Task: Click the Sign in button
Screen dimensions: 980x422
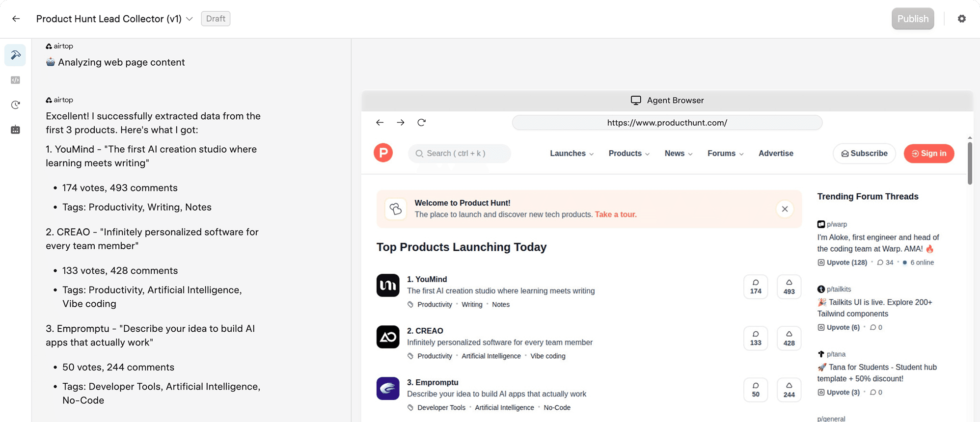Action: (929, 154)
